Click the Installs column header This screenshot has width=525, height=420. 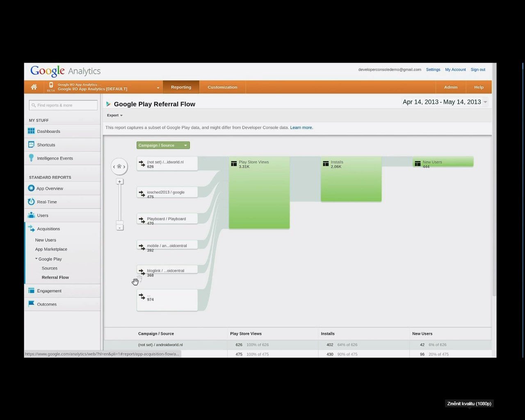(328, 333)
